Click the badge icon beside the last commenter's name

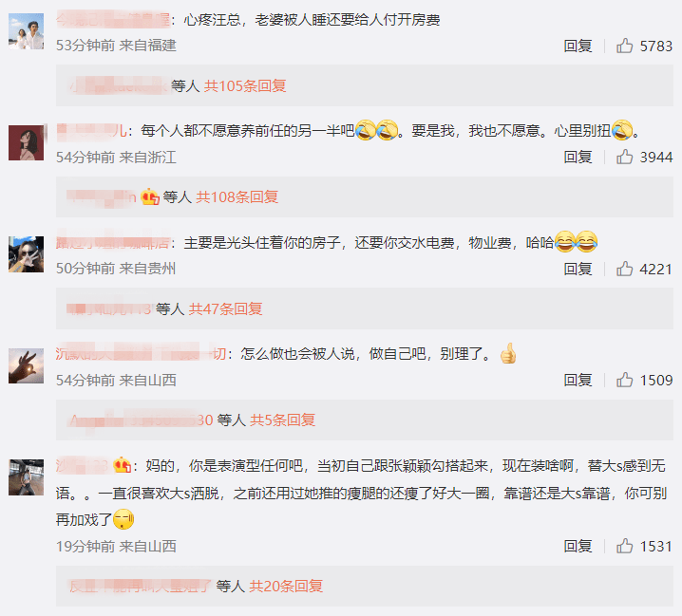pyautogui.click(x=123, y=466)
